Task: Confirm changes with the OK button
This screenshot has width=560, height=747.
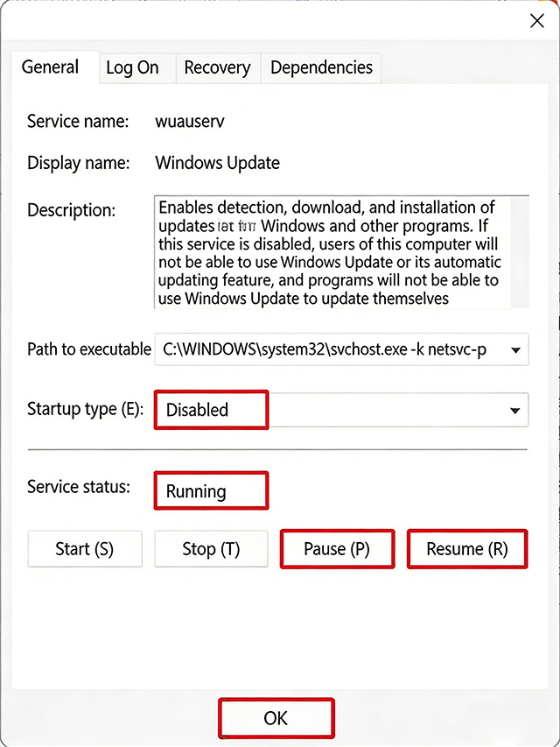Action: [x=276, y=718]
